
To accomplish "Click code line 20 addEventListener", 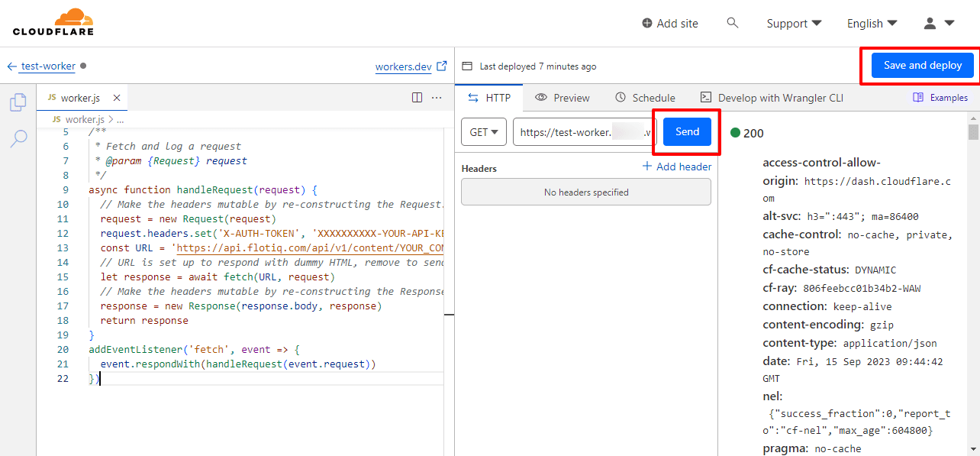I will (x=195, y=350).
